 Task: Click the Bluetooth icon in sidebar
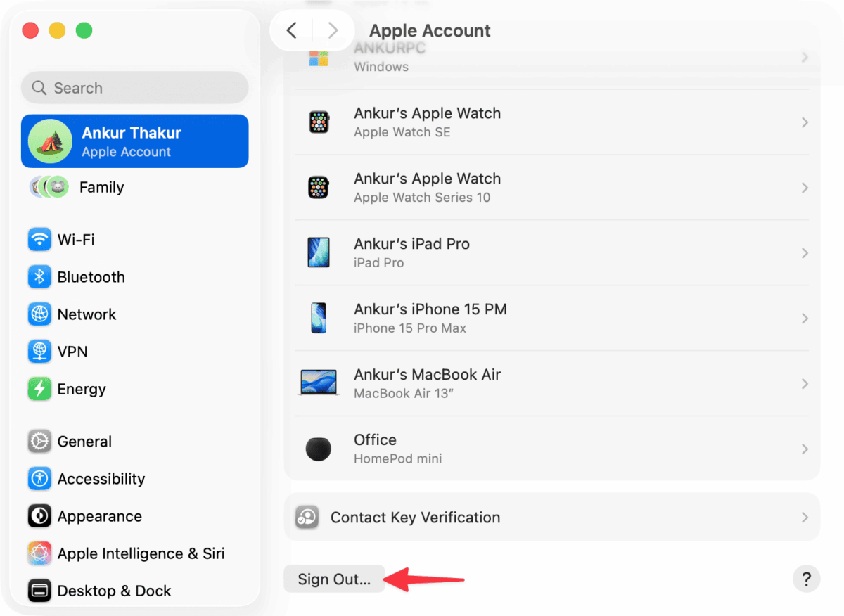39,277
